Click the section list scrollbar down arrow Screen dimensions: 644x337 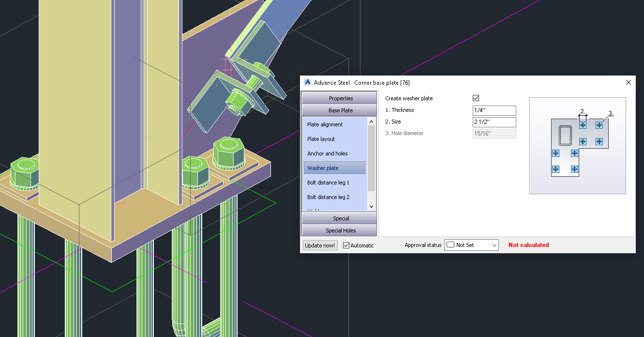(371, 206)
